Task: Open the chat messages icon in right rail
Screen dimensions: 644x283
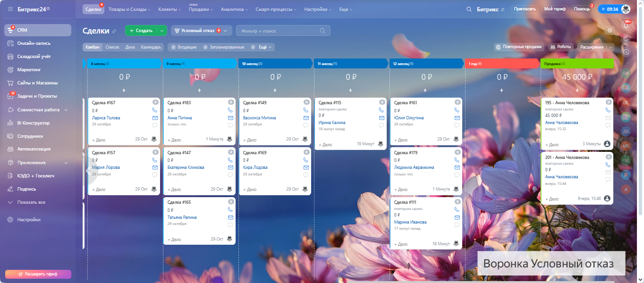Action: click(x=626, y=52)
